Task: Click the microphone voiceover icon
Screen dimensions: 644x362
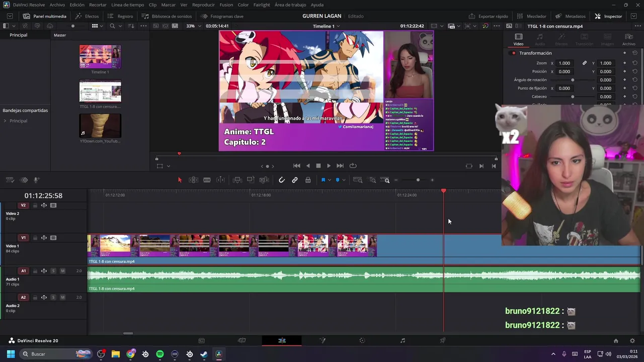Action: tap(36, 180)
